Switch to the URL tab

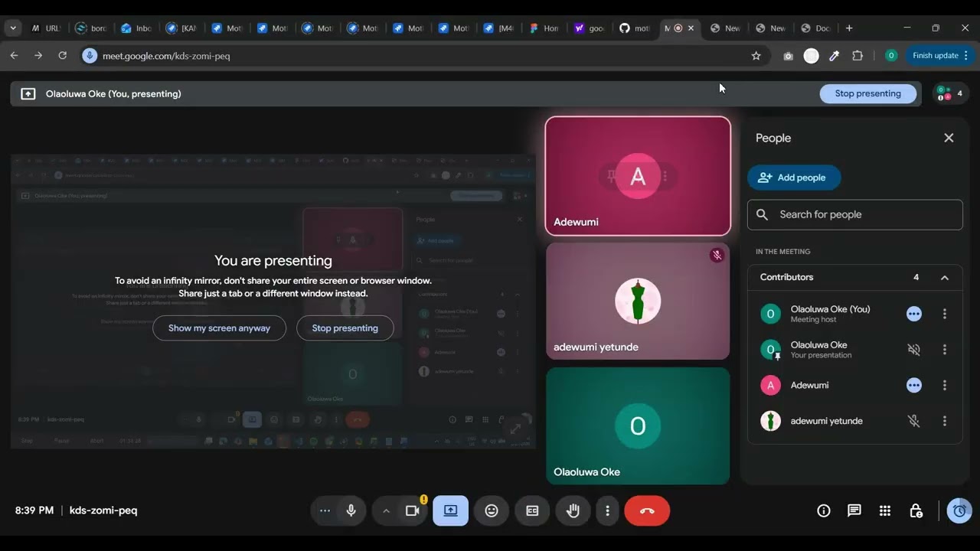point(46,28)
